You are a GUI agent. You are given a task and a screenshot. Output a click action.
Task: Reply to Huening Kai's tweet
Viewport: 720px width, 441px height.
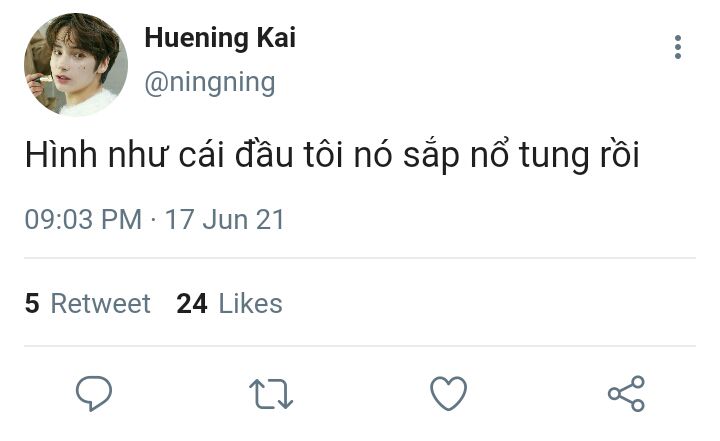pos(94,393)
